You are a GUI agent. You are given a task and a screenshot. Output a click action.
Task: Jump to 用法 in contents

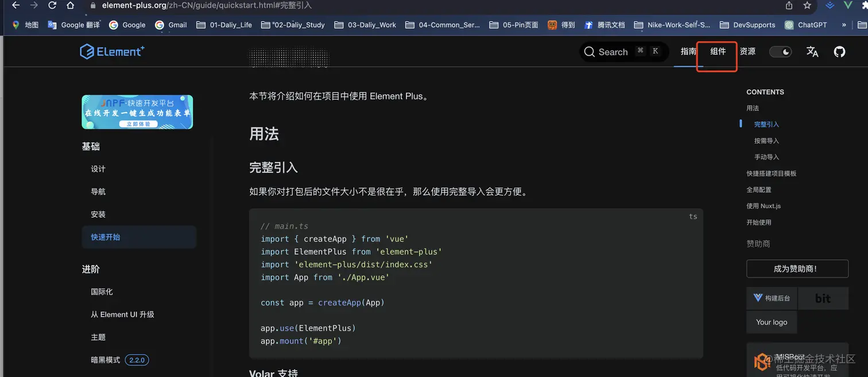753,108
